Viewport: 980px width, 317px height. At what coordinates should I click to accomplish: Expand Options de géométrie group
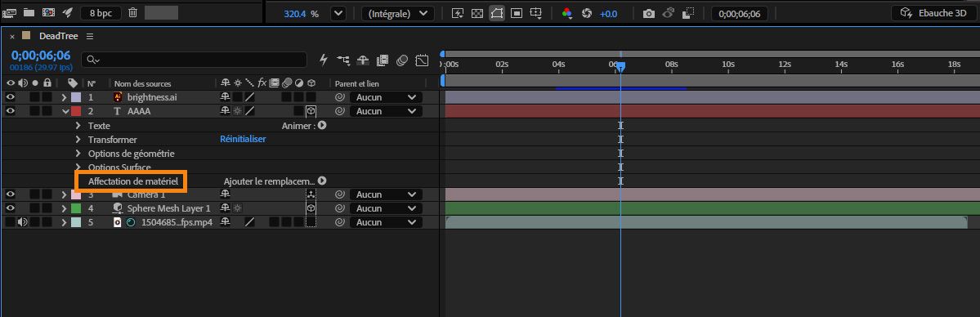coord(78,153)
